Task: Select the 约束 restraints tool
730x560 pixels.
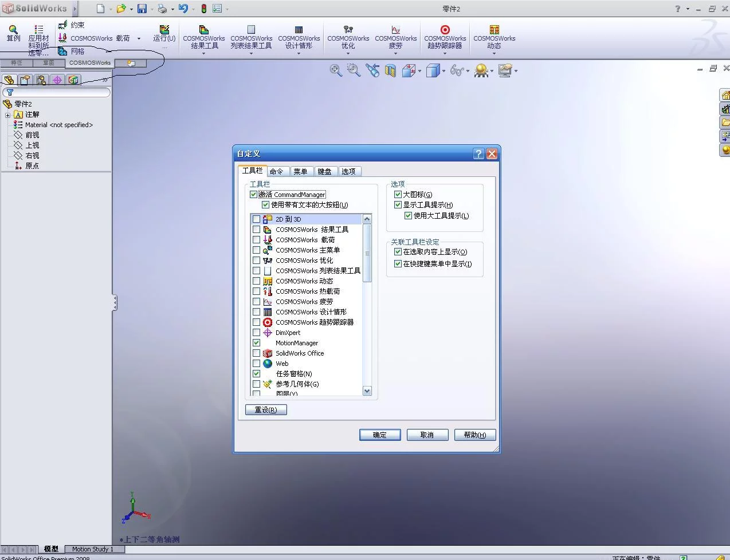Action: [71, 25]
